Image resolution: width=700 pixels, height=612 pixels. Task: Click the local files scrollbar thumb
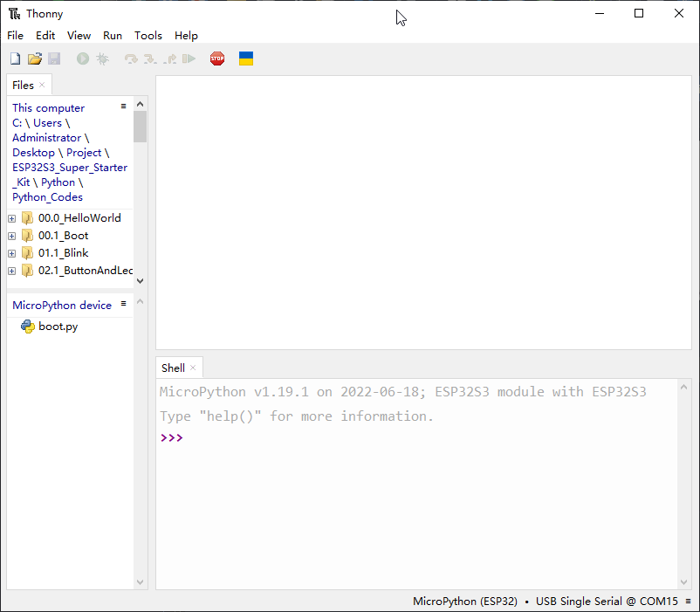(x=141, y=127)
